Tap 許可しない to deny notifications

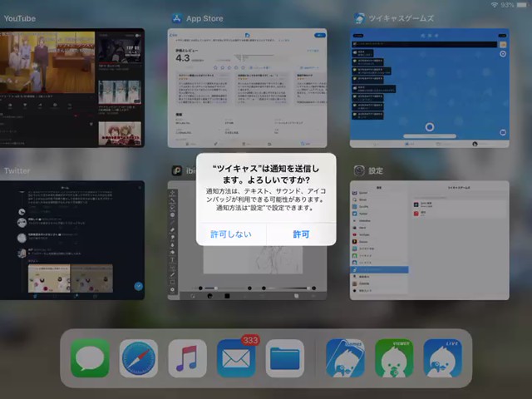click(x=231, y=234)
